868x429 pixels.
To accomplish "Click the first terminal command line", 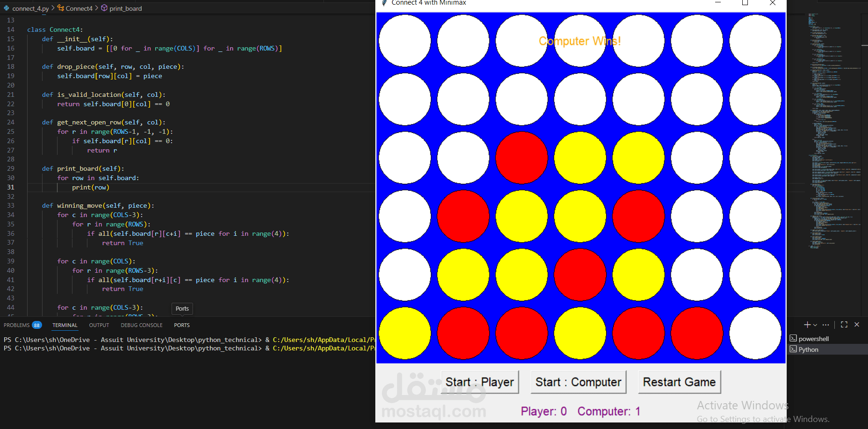I will (x=189, y=340).
